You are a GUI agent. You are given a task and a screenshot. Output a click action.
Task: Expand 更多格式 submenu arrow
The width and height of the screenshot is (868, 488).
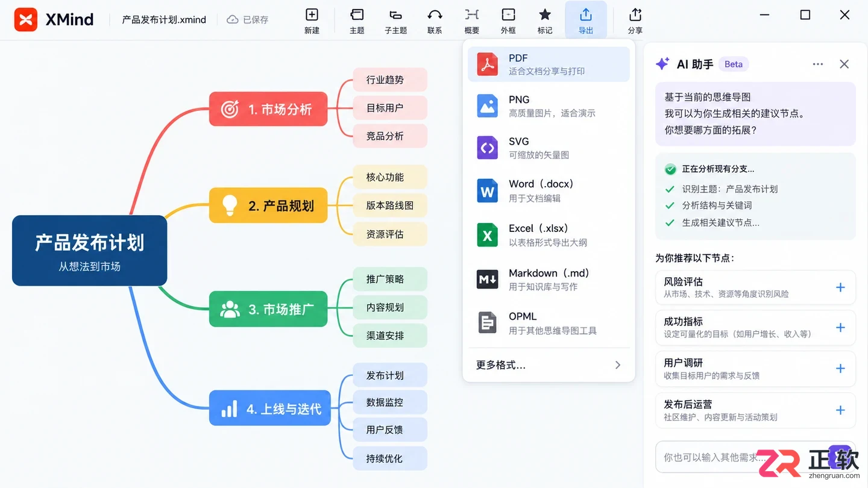click(618, 365)
